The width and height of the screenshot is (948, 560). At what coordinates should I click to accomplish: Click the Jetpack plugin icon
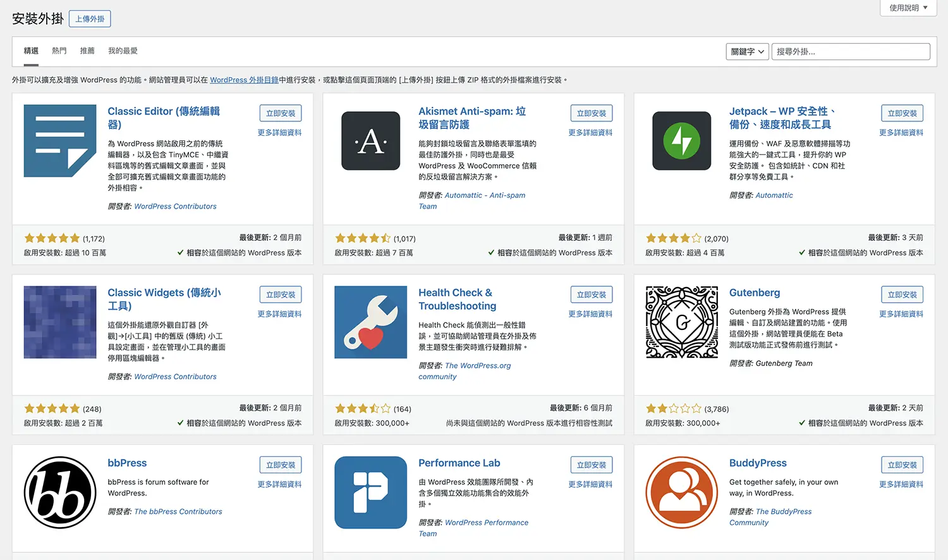682,141
